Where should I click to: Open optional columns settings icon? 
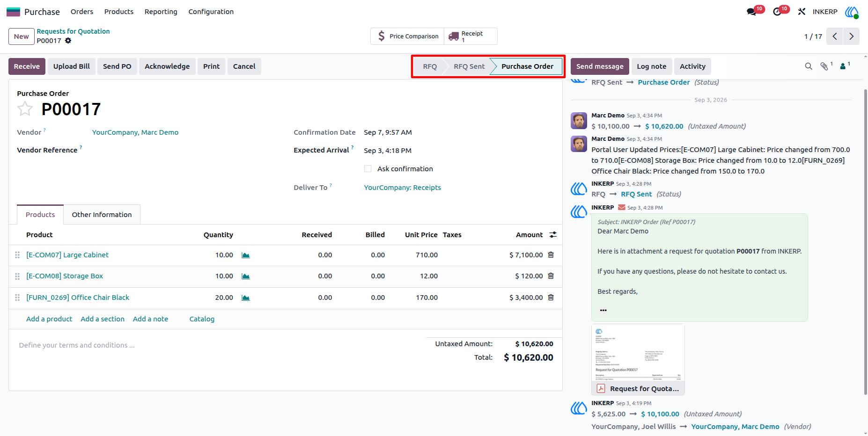(x=553, y=235)
